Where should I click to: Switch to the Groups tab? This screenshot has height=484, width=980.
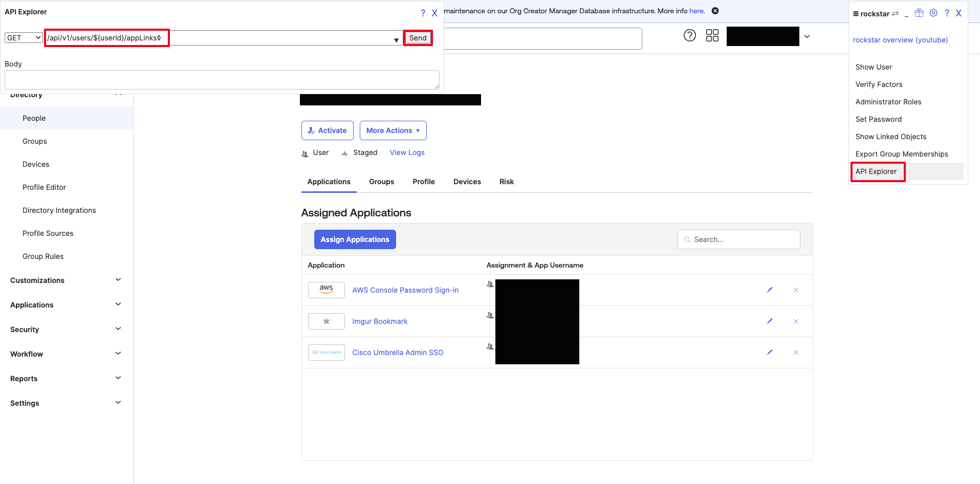point(382,182)
